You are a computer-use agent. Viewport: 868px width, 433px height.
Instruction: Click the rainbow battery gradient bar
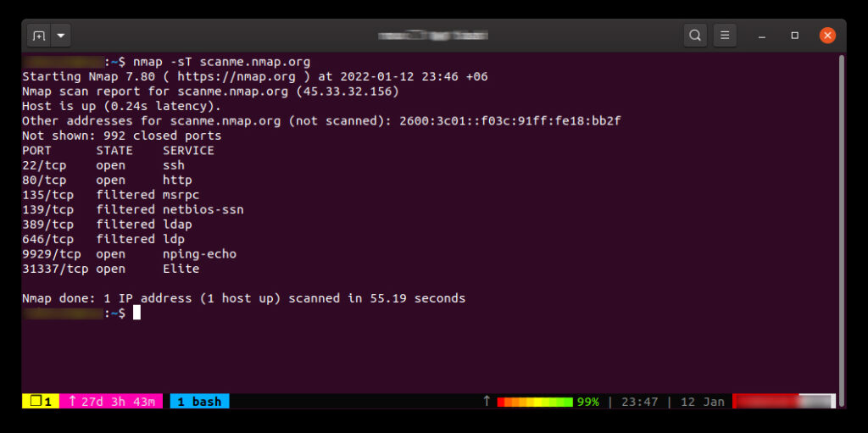coord(535,402)
